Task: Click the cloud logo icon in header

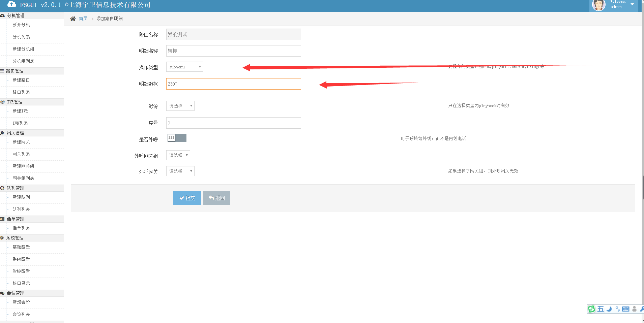Action: coord(12,4)
